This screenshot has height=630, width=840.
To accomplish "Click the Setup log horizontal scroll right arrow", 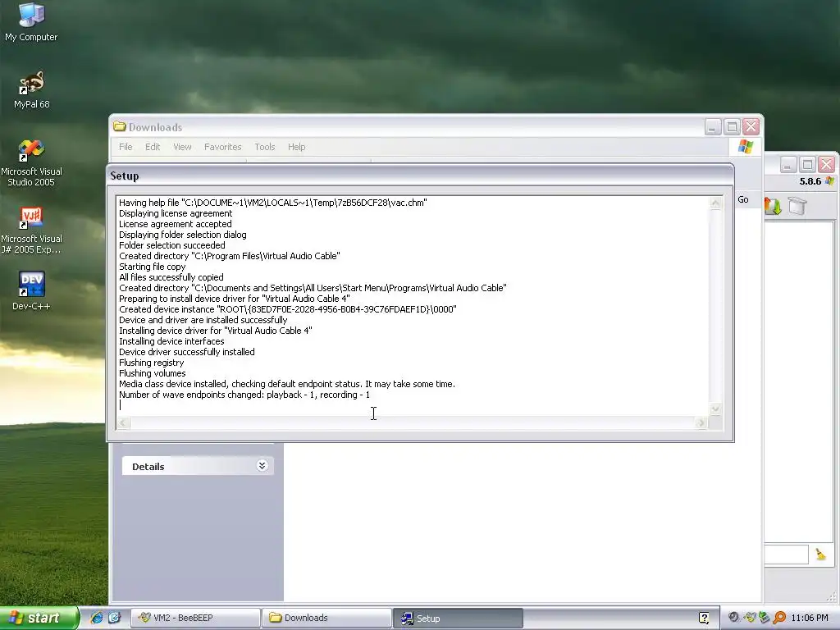I will point(702,422).
